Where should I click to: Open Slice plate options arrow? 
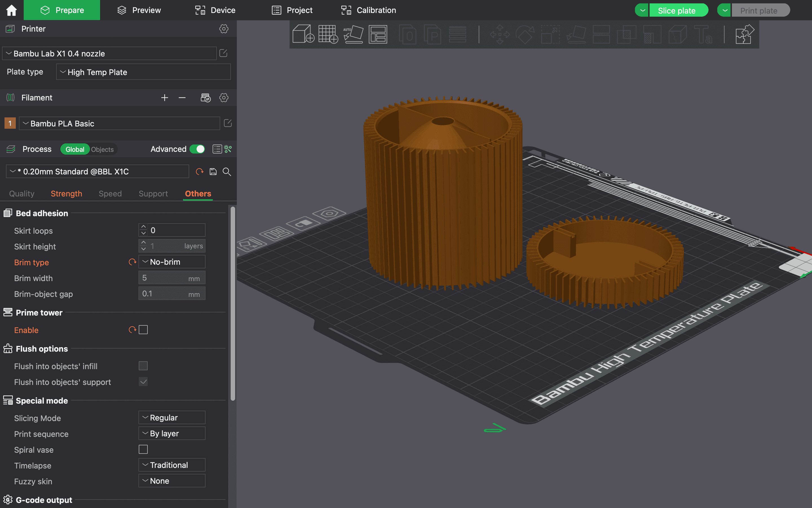(x=642, y=10)
